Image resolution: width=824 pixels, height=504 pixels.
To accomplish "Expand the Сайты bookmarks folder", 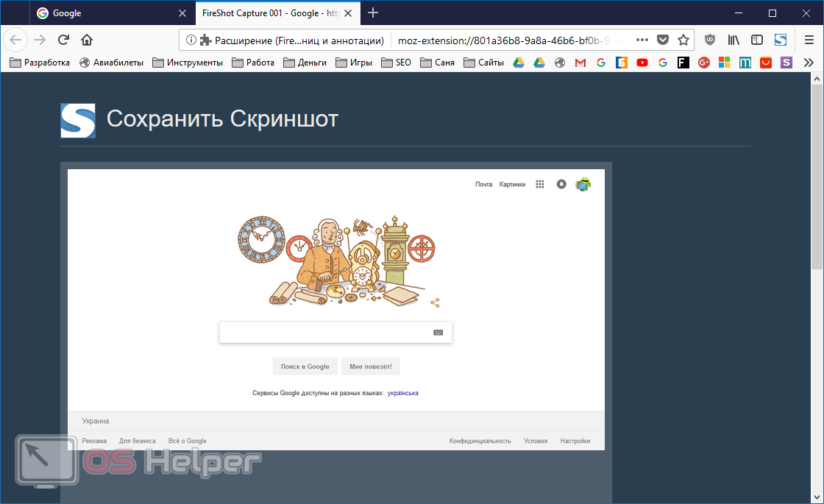I will (x=483, y=63).
